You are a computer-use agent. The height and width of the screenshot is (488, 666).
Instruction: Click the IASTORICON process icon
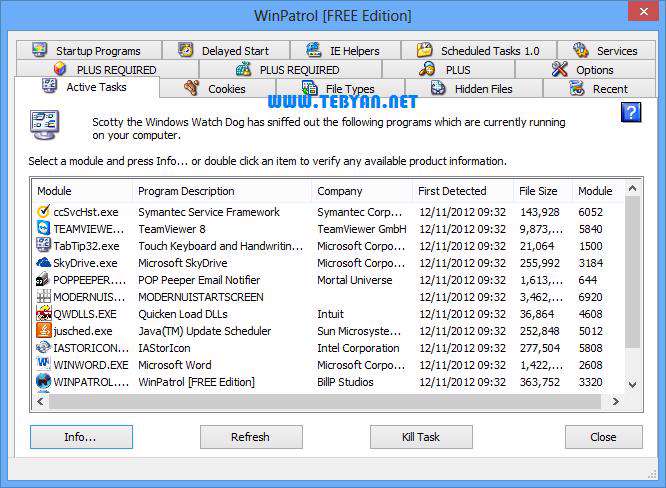coord(43,347)
